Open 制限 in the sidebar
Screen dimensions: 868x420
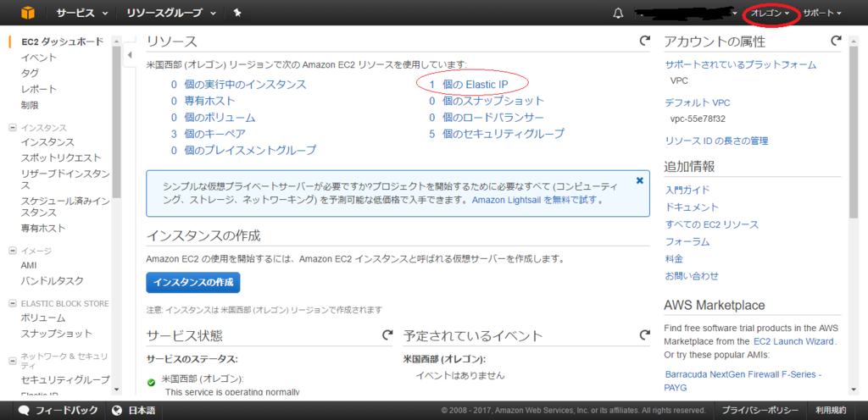[30, 105]
